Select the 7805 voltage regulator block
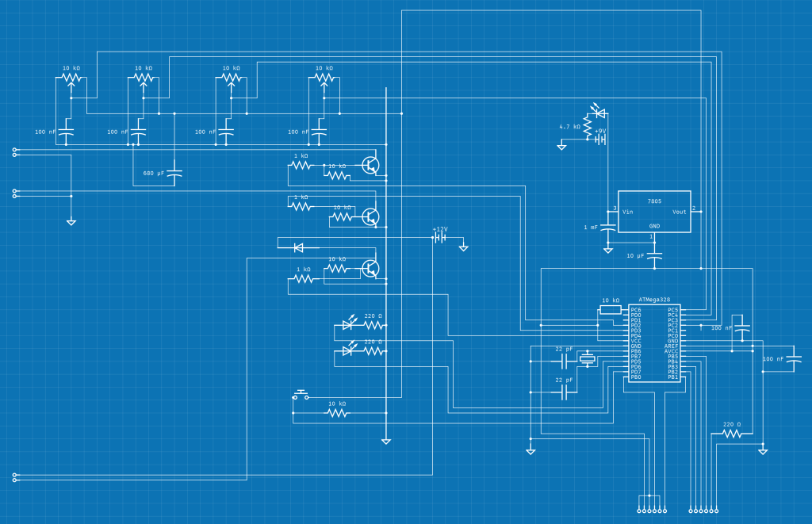The image size is (812, 524). (654, 212)
